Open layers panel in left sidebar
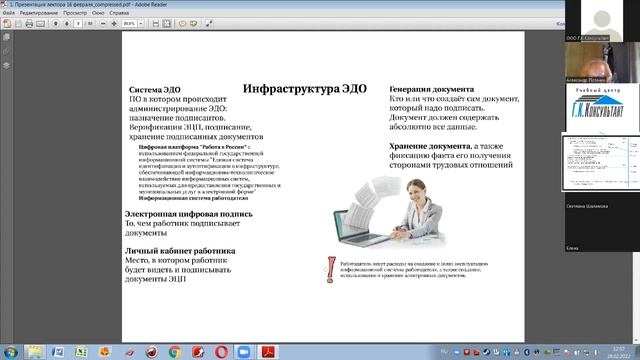Image resolution: width=640 pixels, height=360 pixels. (6, 65)
